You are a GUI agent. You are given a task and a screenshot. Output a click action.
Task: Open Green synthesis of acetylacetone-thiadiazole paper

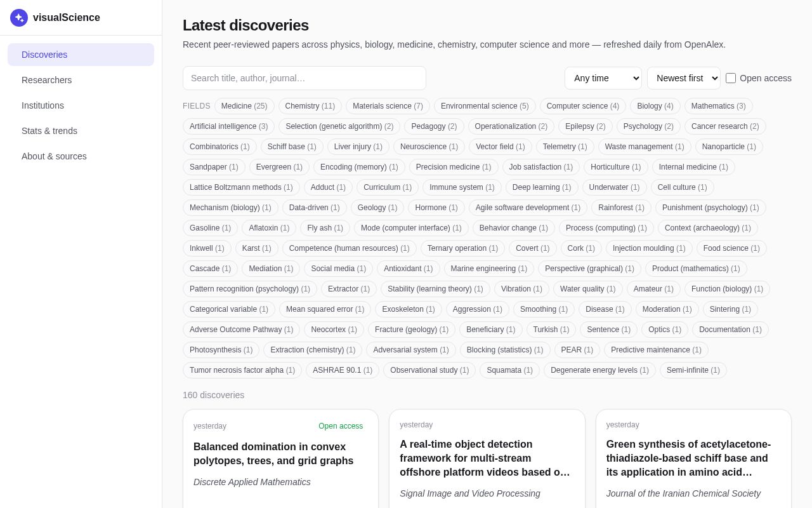tap(689, 458)
